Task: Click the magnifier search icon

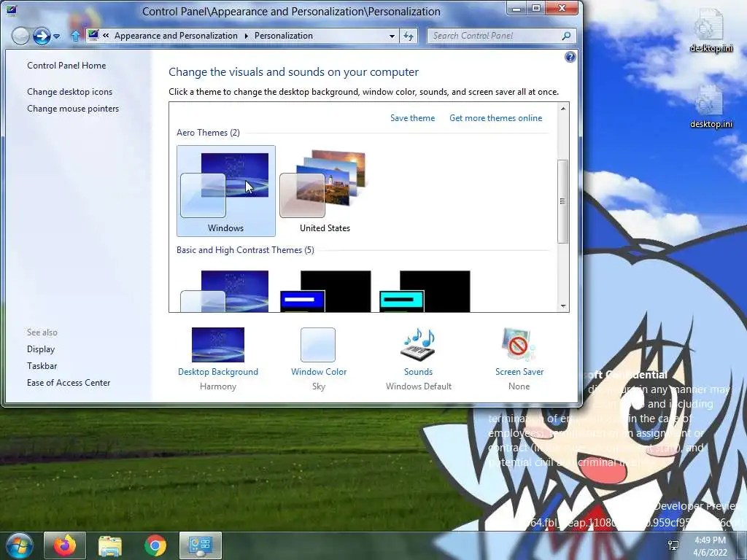Action: 566,36
